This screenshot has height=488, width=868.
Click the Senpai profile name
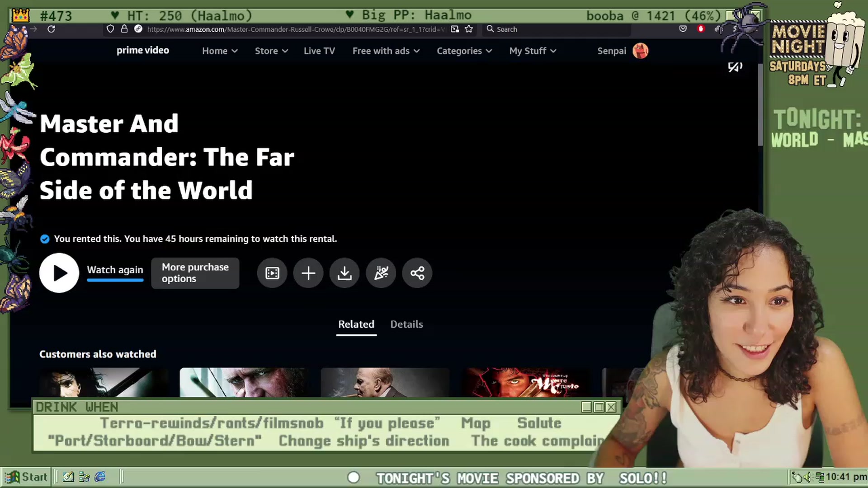pos(612,51)
